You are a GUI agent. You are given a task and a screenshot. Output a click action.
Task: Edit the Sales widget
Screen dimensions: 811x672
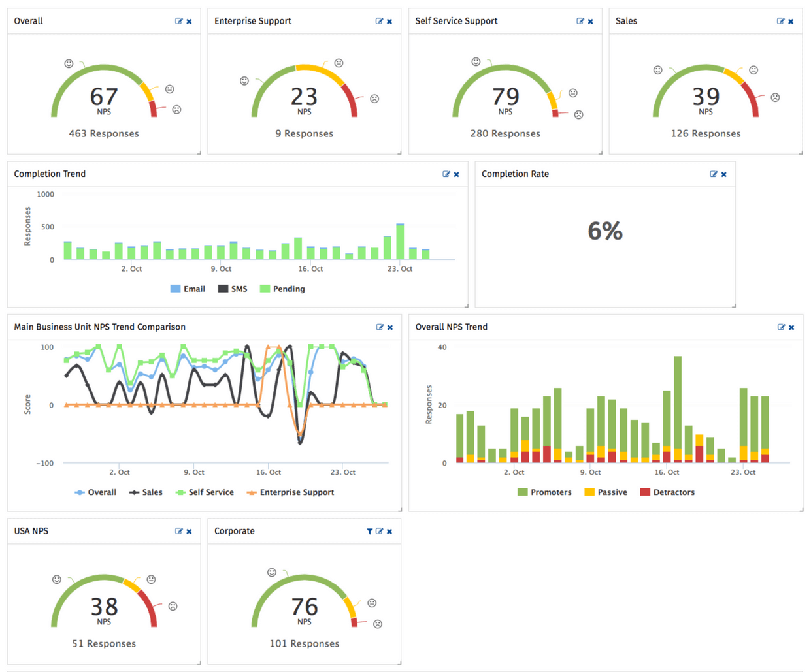coord(781,22)
